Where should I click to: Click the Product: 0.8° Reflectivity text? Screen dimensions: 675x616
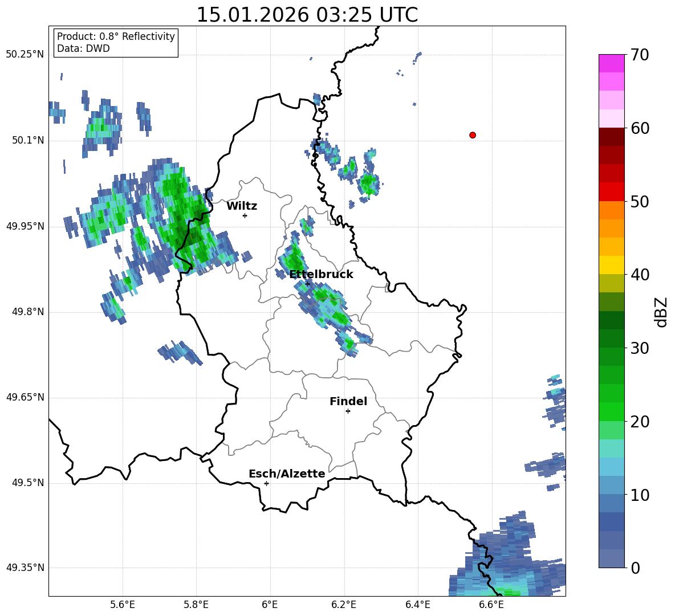click(x=116, y=36)
